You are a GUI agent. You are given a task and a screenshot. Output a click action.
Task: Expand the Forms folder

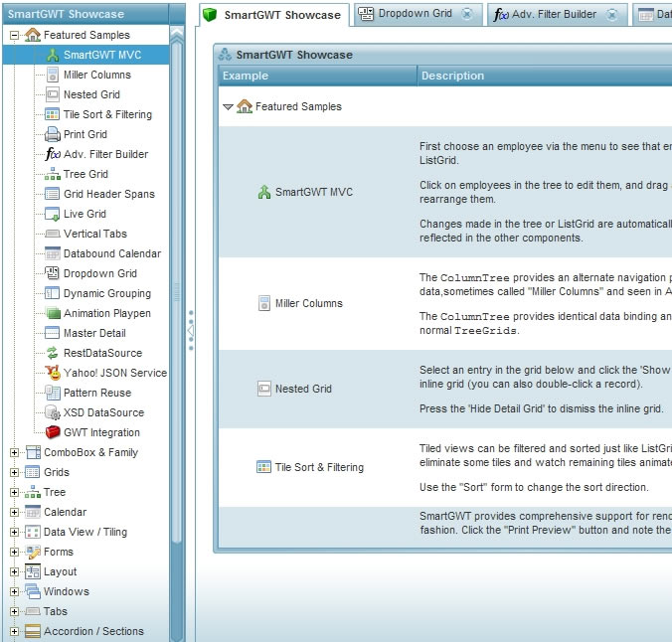tap(14, 552)
